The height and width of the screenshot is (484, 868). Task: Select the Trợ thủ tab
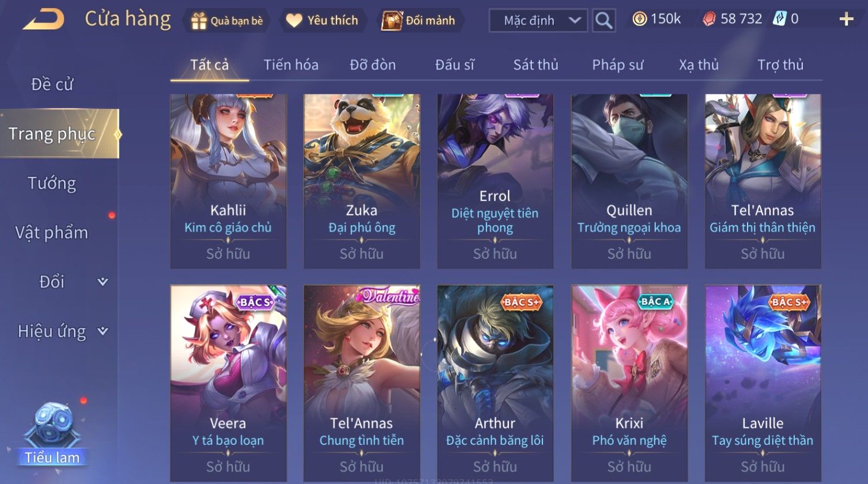point(780,65)
